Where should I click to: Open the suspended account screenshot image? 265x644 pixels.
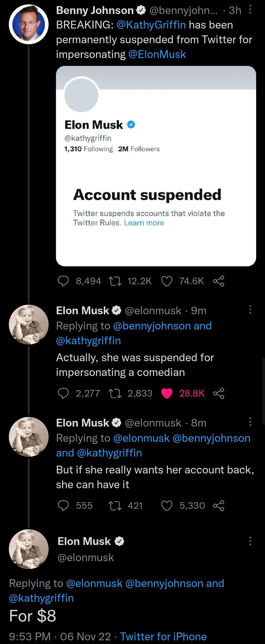[156, 166]
